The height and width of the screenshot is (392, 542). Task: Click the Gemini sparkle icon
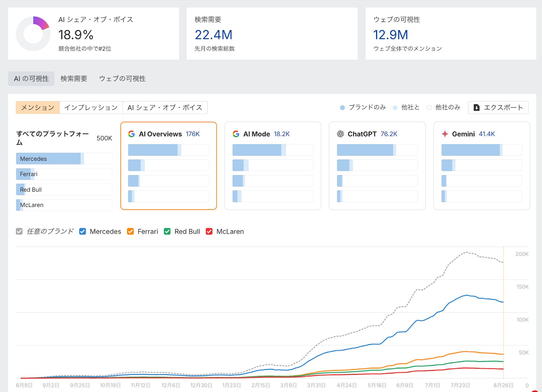pos(445,134)
